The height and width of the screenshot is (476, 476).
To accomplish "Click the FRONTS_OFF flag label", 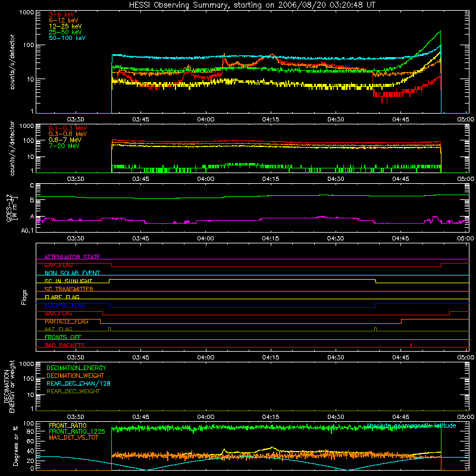I will 63,337.
